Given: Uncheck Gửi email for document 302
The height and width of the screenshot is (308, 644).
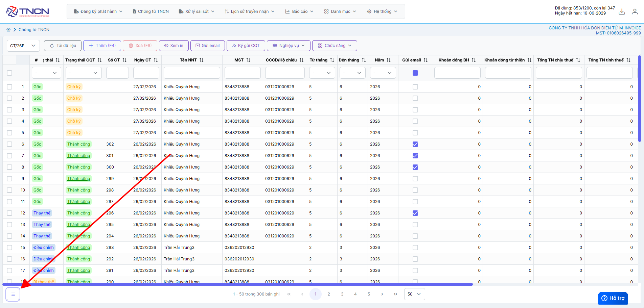Looking at the screenshot, I should click(415, 144).
